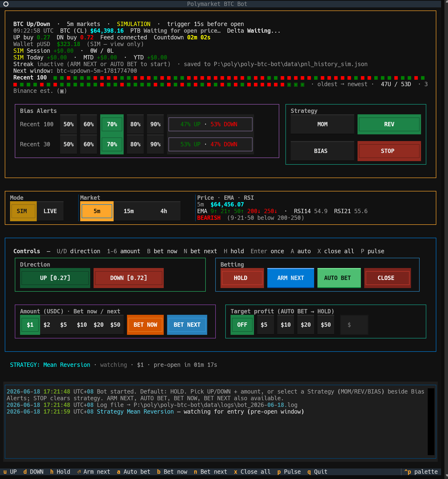Click footer shortcut 'x Close all'
Screen dimensions: 448x479
(x=252, y=472)
